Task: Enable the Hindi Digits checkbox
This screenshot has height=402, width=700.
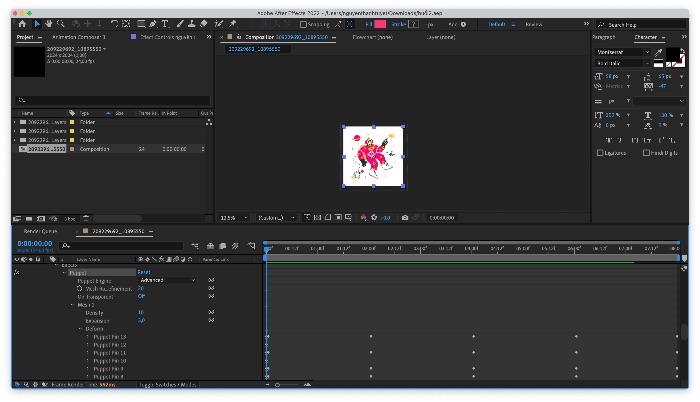Action: [x=646, y=153]
